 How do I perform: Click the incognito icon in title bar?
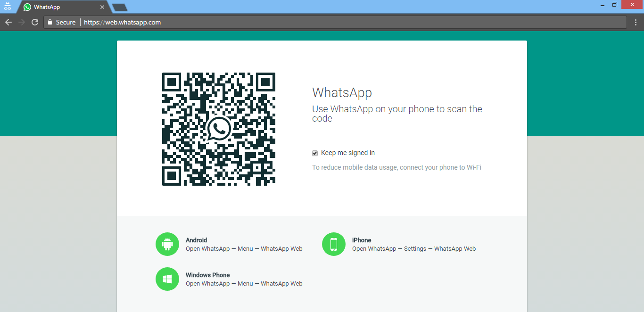point(8,7)
